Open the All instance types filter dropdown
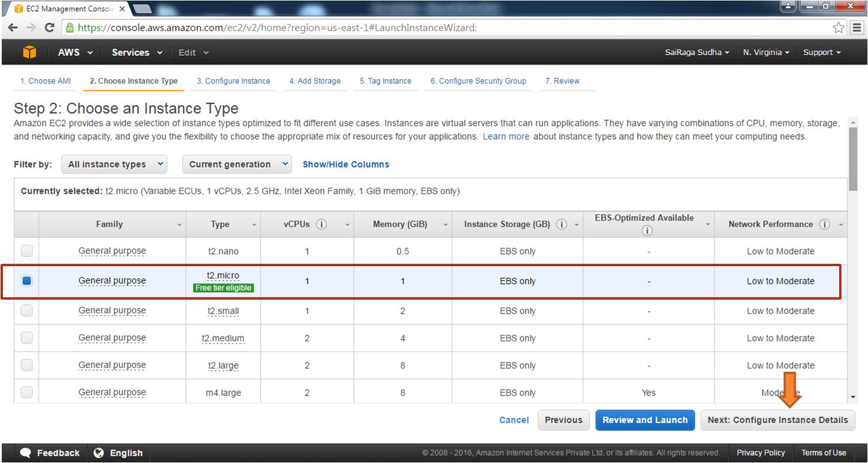 tap(114, 164)
